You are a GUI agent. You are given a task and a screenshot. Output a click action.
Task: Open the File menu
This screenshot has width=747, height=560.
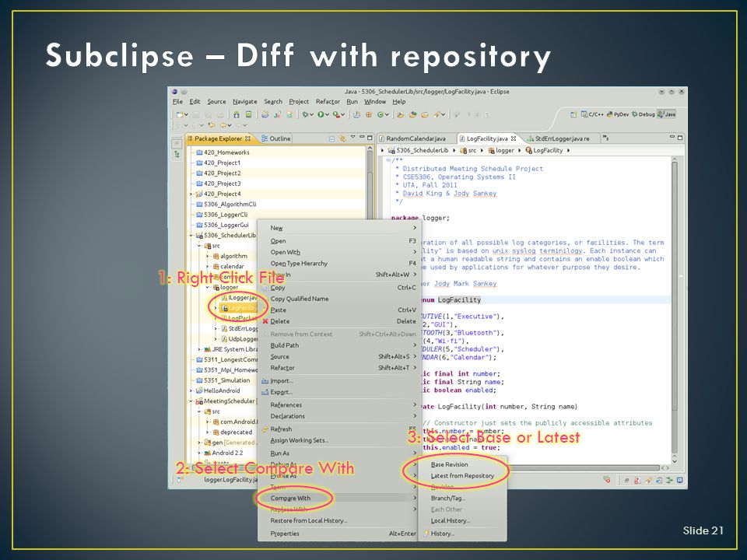[x=177, y=101]
